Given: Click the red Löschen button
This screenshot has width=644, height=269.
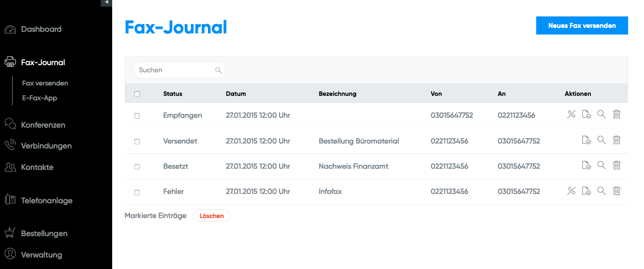Looking at the screenshot, I should [212, 216].
